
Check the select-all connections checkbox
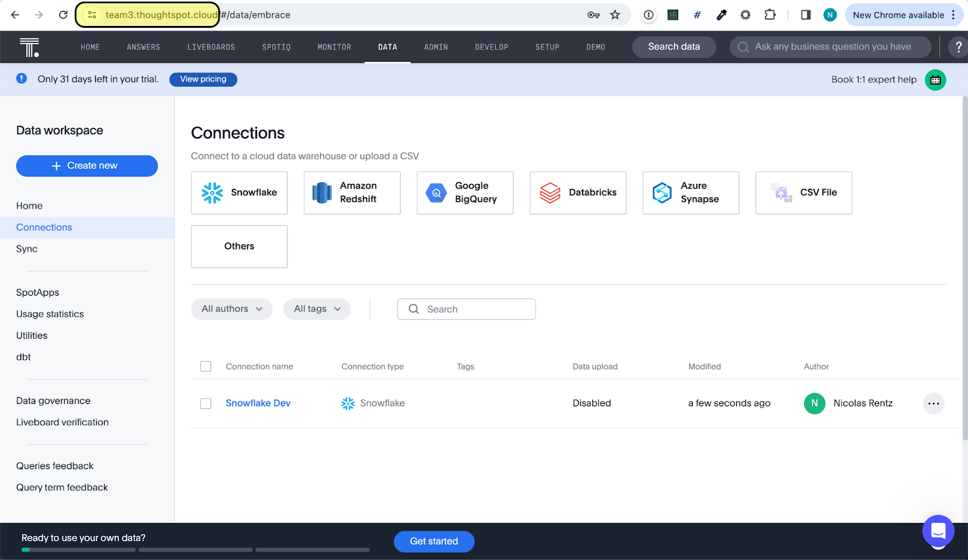[206, 366]
